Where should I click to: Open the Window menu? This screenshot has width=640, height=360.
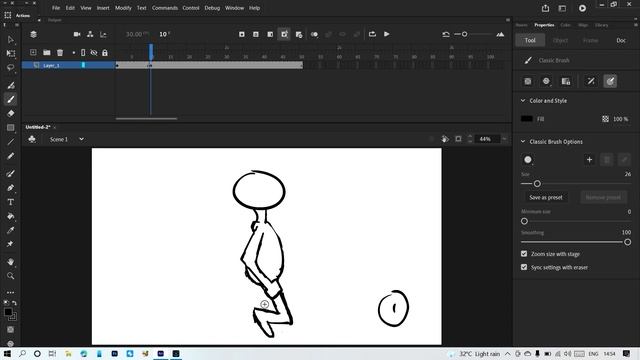pos(234,8)
